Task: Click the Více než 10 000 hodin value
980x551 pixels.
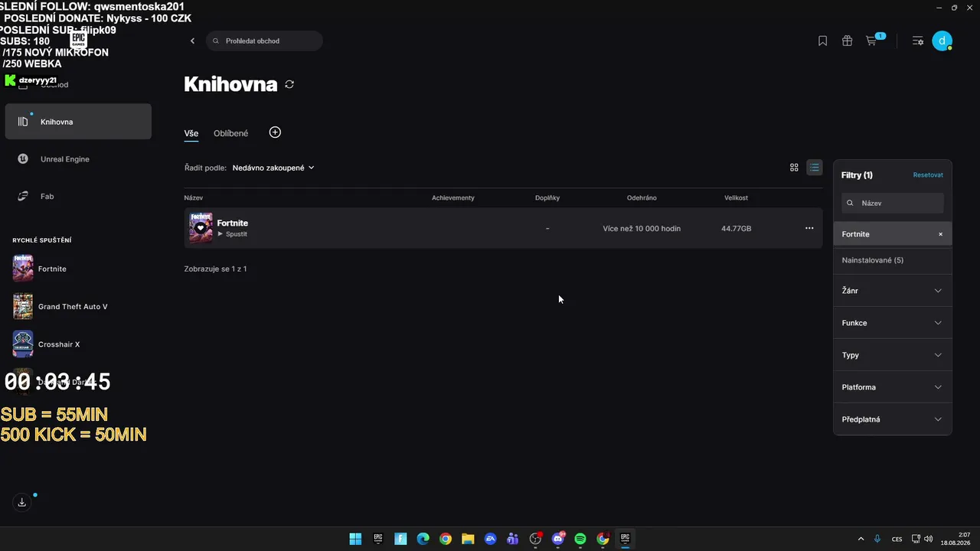Action: [x=642, y=228]
